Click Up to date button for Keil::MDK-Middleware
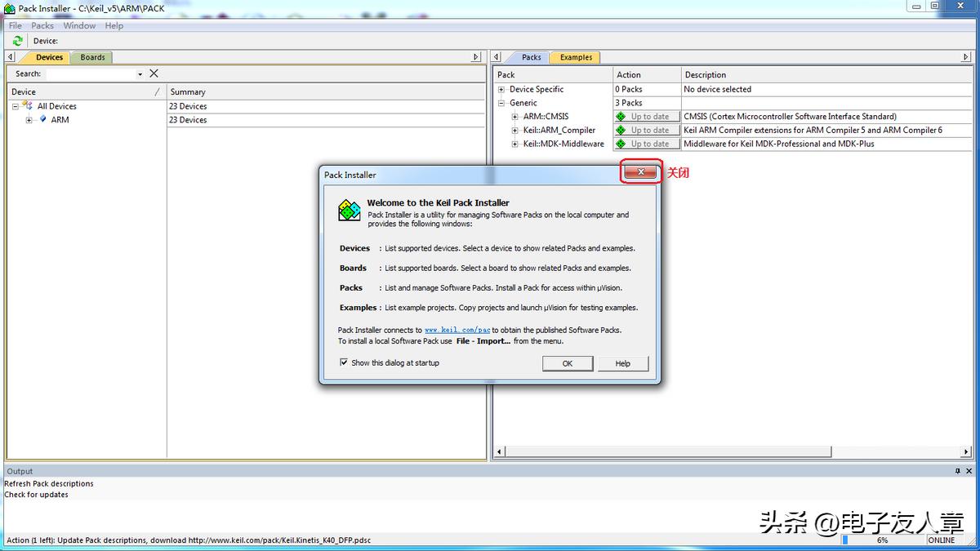The image size is (980, 551). (x=648, y=144)
